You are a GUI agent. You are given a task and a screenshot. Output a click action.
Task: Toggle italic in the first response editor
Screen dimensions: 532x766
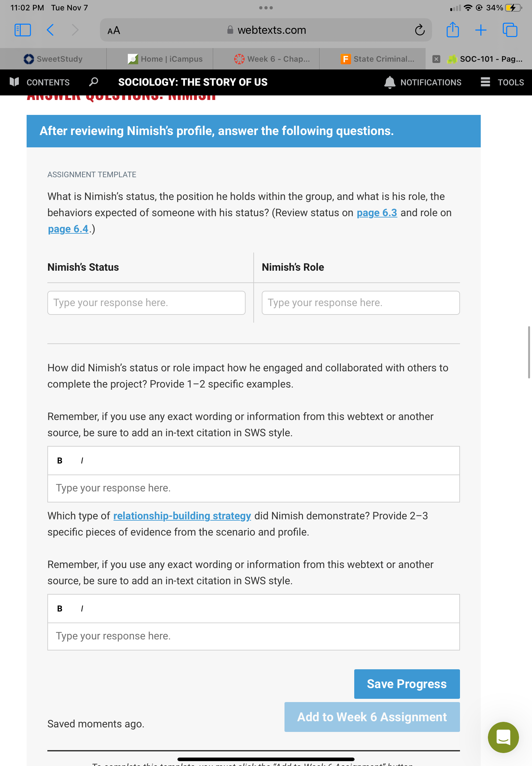(x=82, y=461)
